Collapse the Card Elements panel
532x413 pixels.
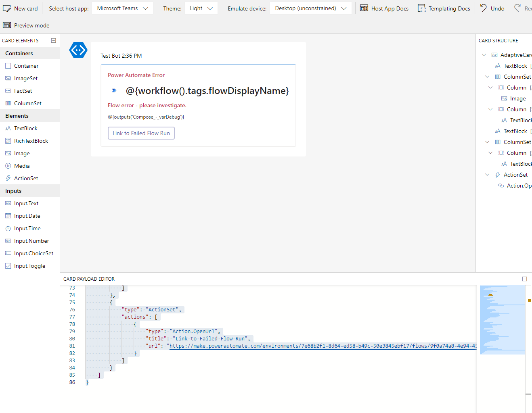click(x=53, y=40)
